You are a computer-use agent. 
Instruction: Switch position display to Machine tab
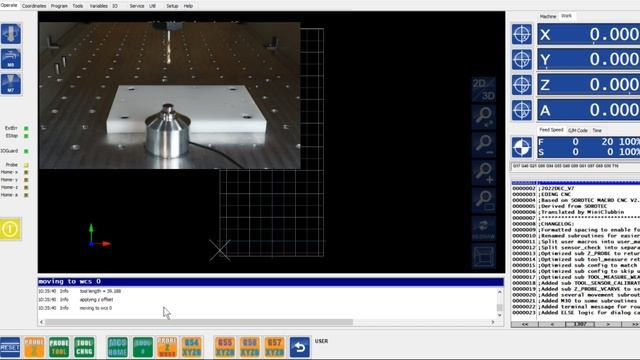[x=548, y=16]
